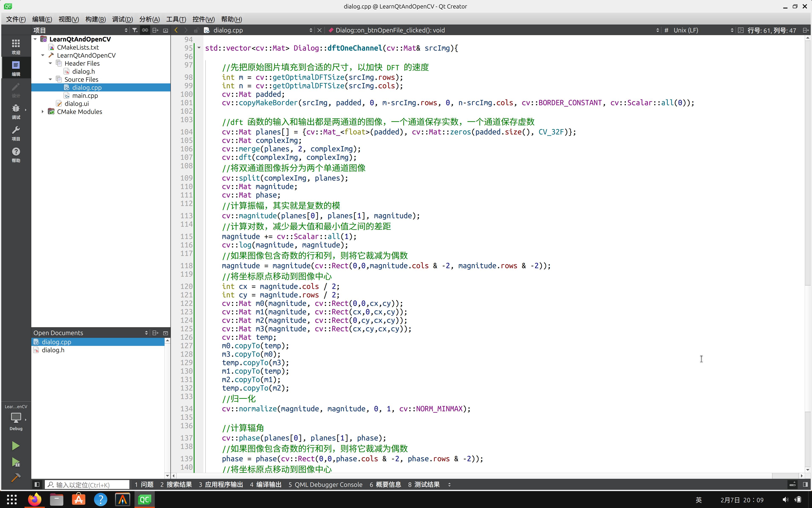Viewport: 812px width, 508px height.
Task: Select CMakeLists.txt in the project tree
Action: pyautogui.click(x=78, y=47)
